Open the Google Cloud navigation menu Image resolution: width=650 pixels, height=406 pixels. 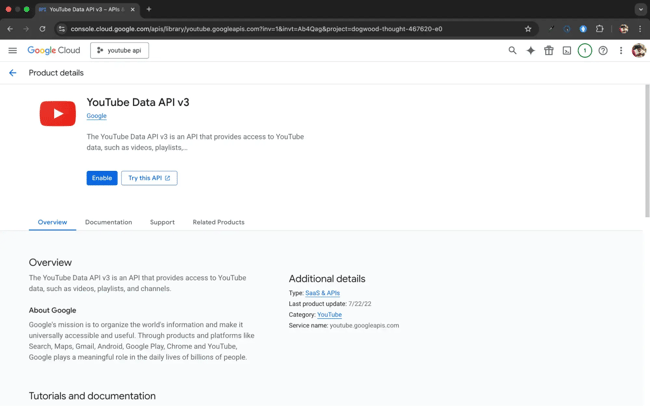coord(13,50)
